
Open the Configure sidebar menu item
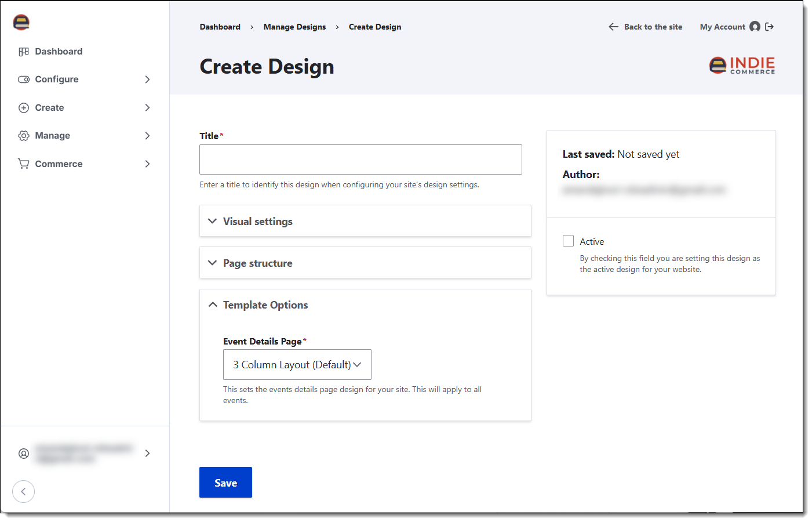click(x=57, y=79)
